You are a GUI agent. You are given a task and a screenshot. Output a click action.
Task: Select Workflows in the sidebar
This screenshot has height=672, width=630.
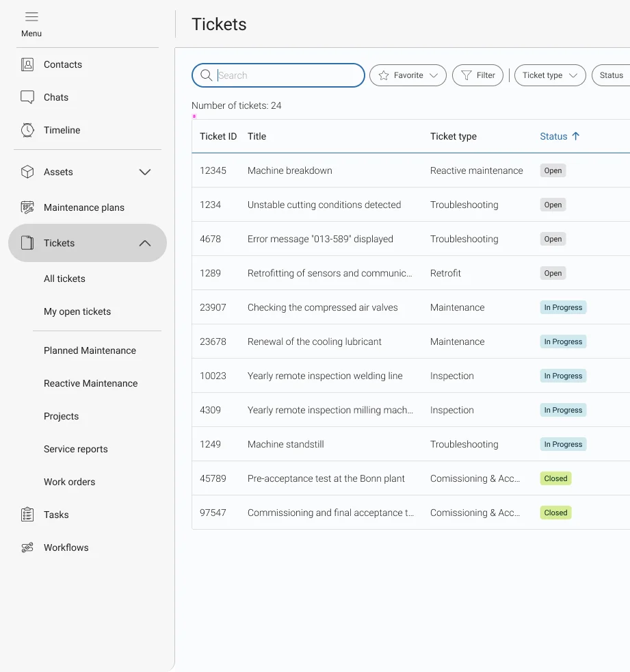coord(66,547)
